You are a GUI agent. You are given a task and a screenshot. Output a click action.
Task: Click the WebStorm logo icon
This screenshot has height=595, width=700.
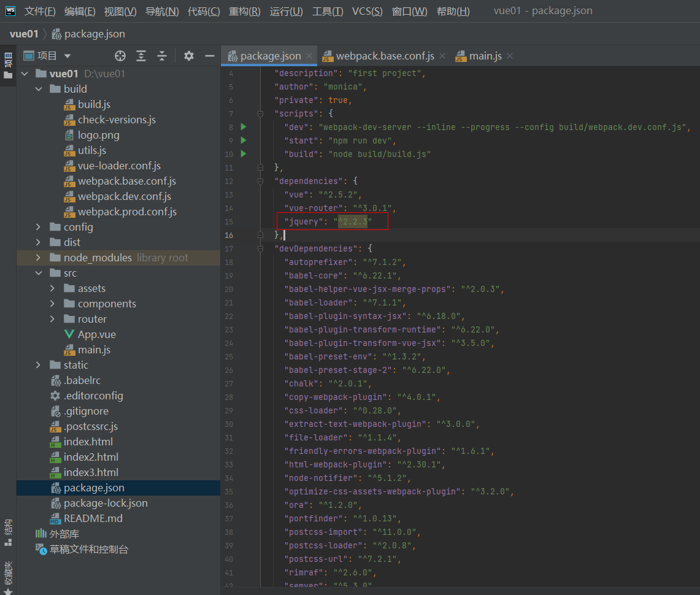click(10, 10)
